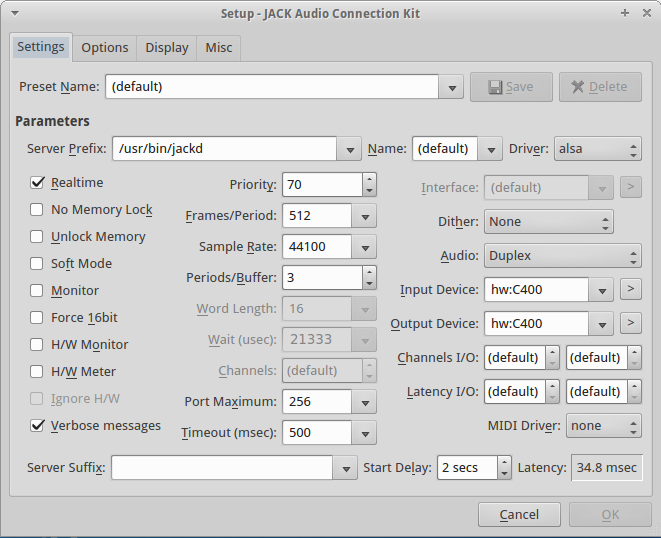Enable Force 16bit
Image resolution: width=661 pixels, height=538 pixels.
coord(37,317)
